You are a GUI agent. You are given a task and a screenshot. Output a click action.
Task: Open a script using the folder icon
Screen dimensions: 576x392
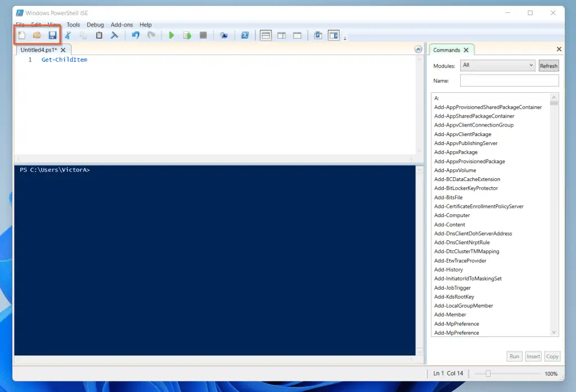pyautogui.click(x=37, y=35)
